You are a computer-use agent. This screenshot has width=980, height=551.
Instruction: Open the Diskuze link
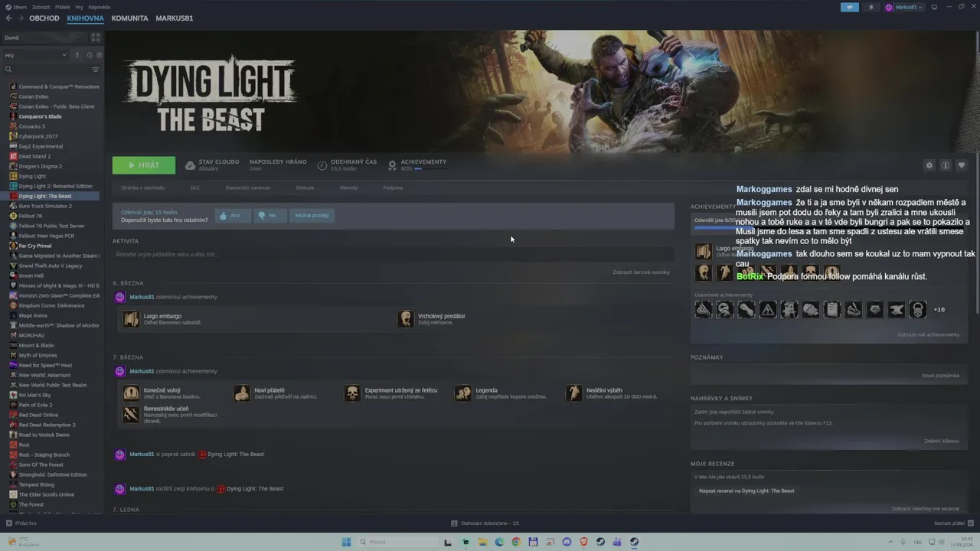pos(305,187)
